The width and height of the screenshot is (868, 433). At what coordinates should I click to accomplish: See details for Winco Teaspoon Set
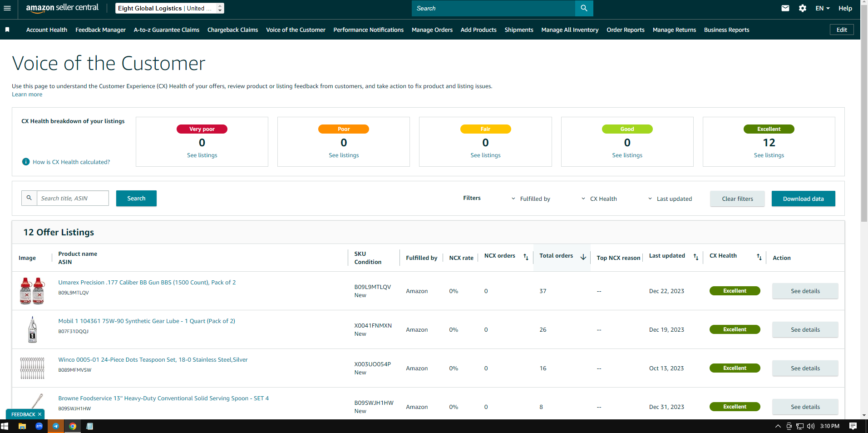(x=805, y=368)
